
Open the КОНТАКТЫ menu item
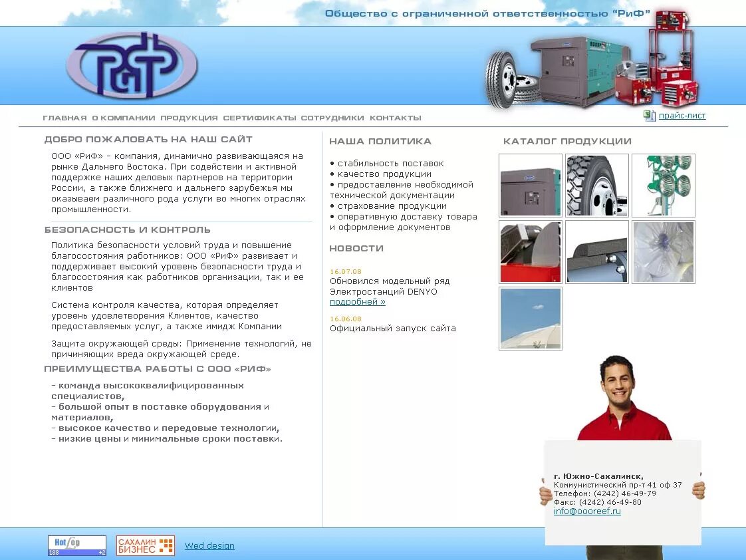(396, 118)
